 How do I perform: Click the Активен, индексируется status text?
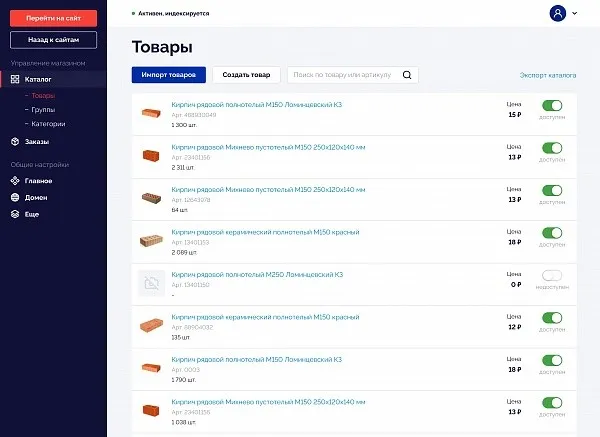click(173, 13)
